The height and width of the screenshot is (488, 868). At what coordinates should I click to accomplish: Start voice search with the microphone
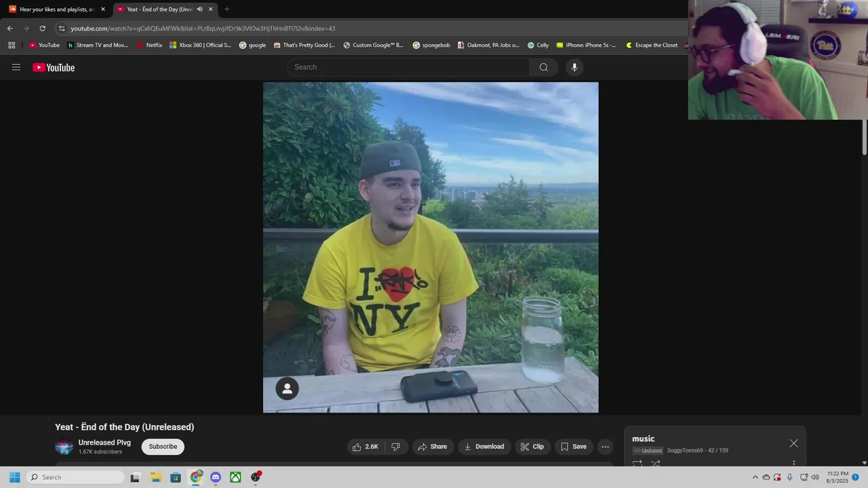574,67
